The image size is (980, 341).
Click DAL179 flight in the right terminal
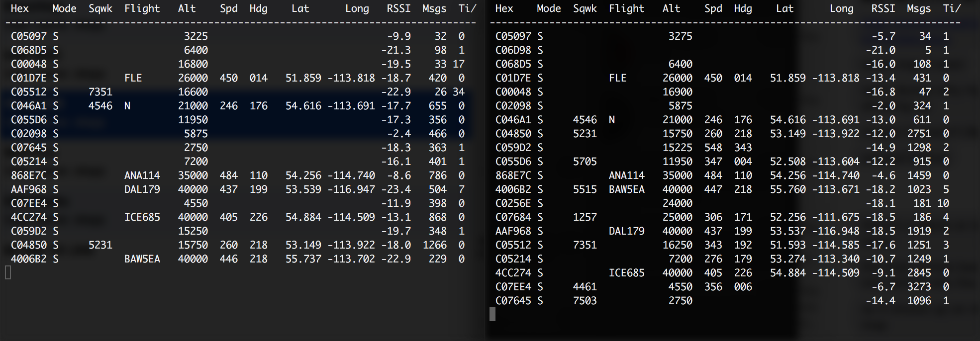627,231
